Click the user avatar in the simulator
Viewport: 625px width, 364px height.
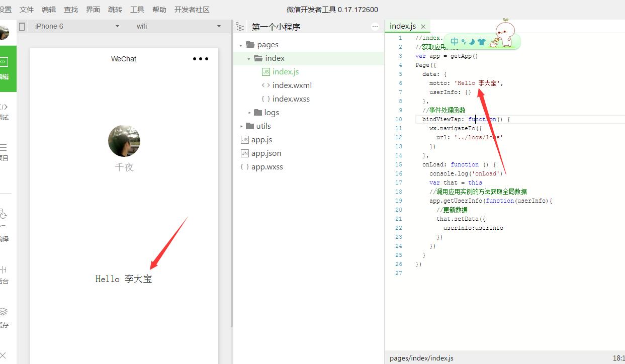pyautogui.click(x=124, y=141)
